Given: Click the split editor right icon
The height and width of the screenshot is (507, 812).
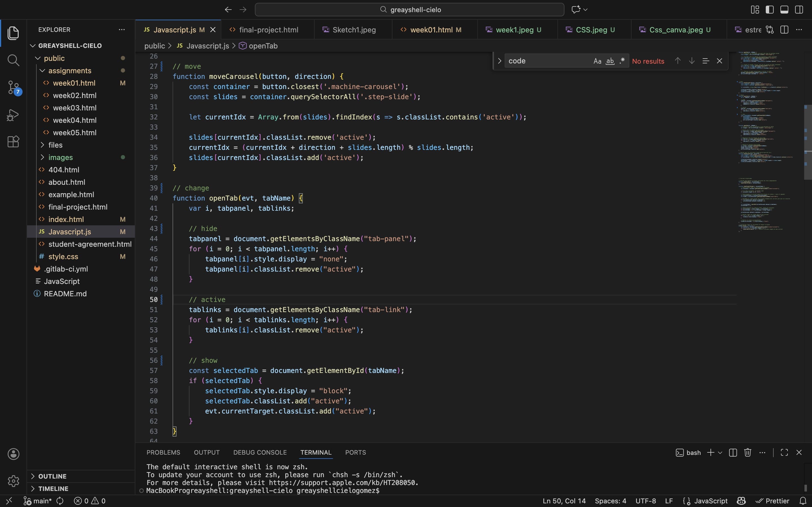Looking at the screenshot, I should (784, 30).
